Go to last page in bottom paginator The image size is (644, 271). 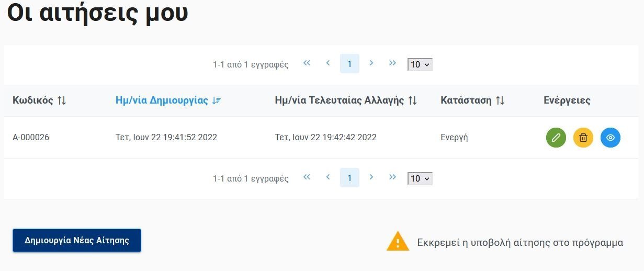(x=392, y=177)
